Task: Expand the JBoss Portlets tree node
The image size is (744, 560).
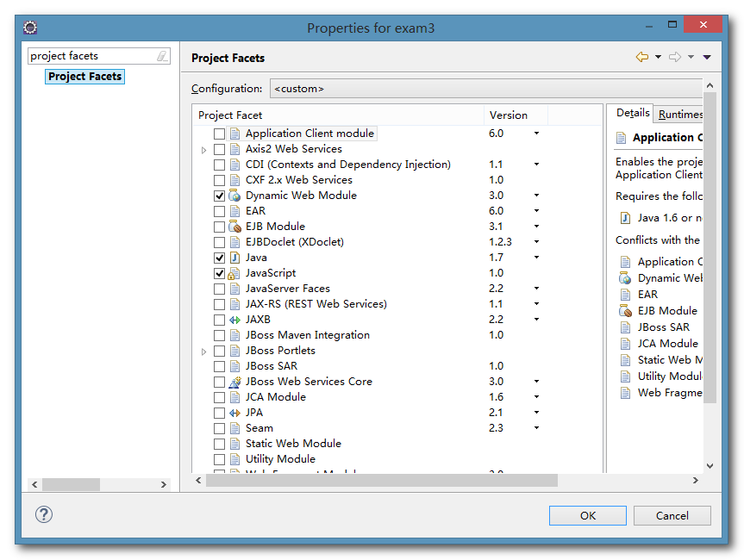Action: pos(203,352)
